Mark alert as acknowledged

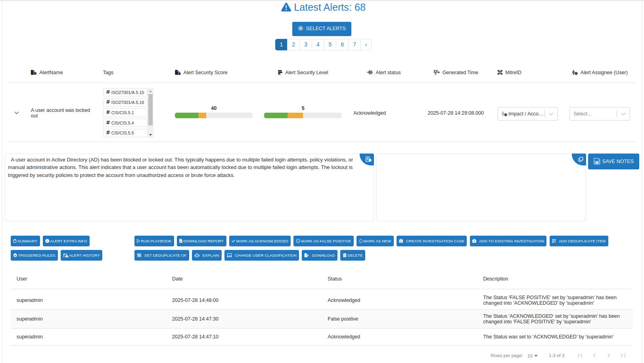(x=260, y=241)
